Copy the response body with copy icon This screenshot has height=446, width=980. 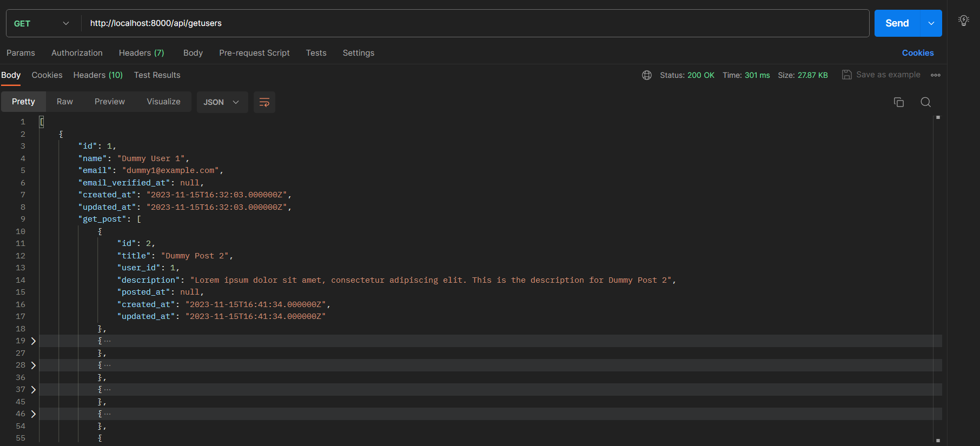coord(898,102)
